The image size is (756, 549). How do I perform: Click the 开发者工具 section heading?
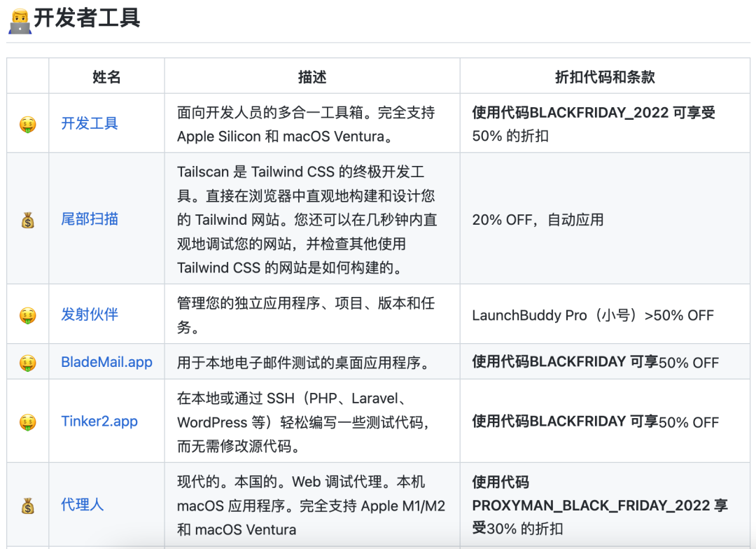pyautogui.click(x=87, y=18)
